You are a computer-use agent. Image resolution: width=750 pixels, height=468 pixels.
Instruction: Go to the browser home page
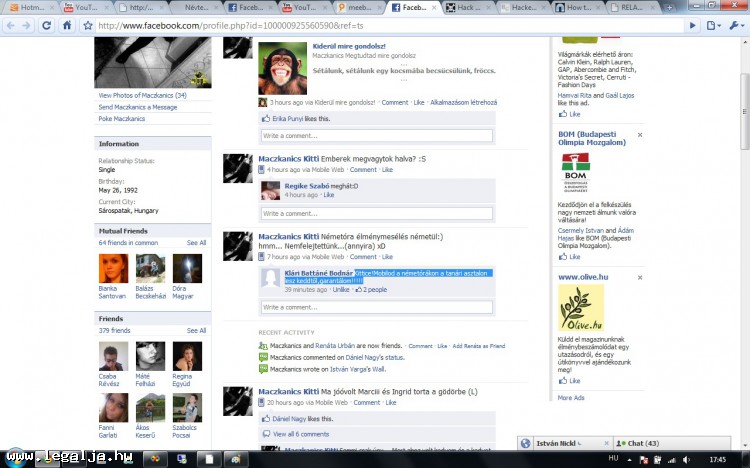[x=67, y=25]
